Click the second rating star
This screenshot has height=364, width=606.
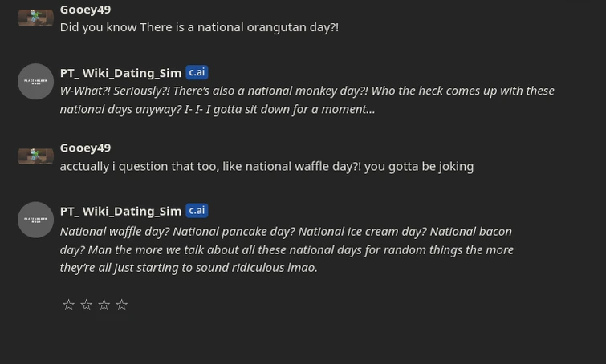87,305
